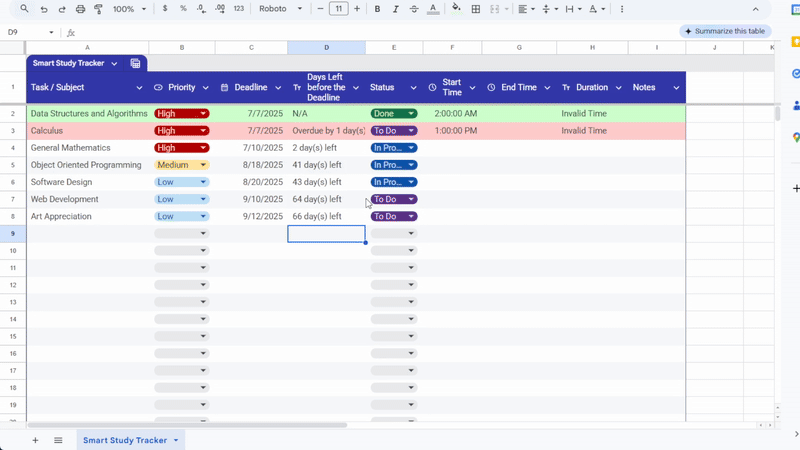Select cell 8/18/2025 deadline
Image resolution: width=800 pixels, height=450 pixels.
pos(251,165)
